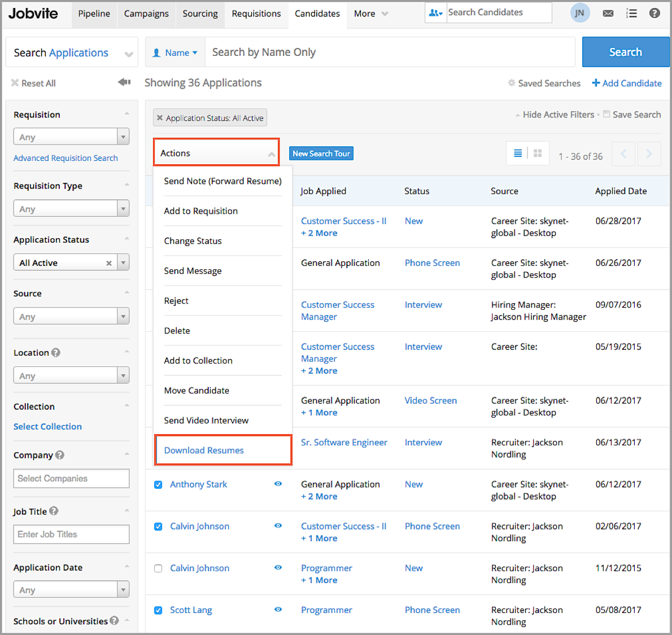
Task: Collapse the filter sidebar arrow icon
Action: (124, 82)
